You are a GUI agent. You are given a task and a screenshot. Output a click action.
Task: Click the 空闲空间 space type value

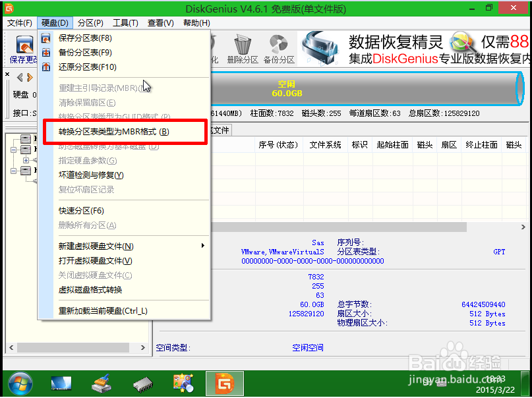(x=308, y=347)
